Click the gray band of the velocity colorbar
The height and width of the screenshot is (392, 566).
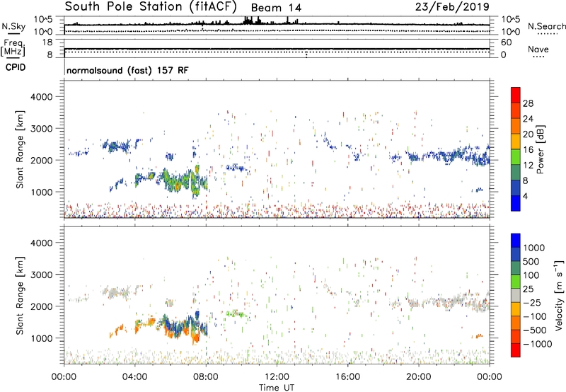516,295
